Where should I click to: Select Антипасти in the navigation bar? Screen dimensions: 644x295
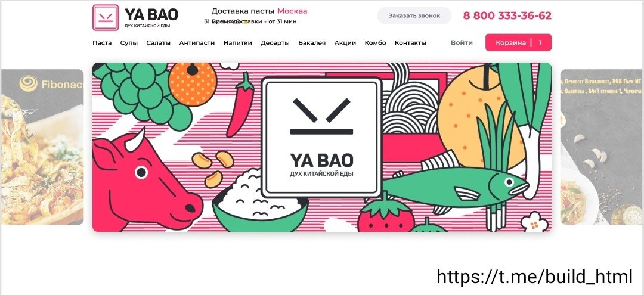point(197,43)
